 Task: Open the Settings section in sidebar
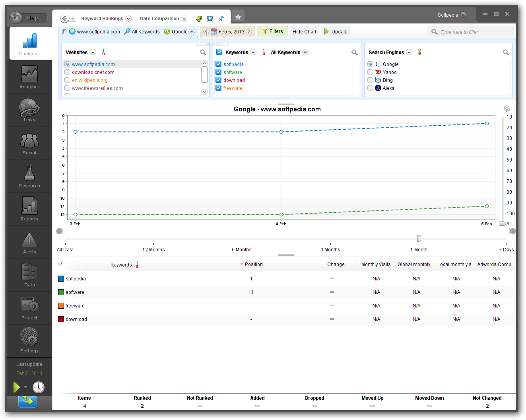coord(29,341)
